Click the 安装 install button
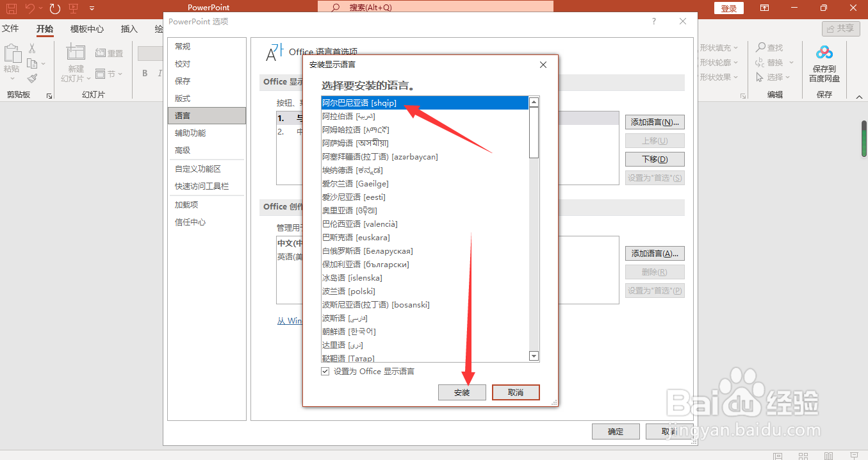The height and width of the screenshot is (460, 868). coord(462,393)
